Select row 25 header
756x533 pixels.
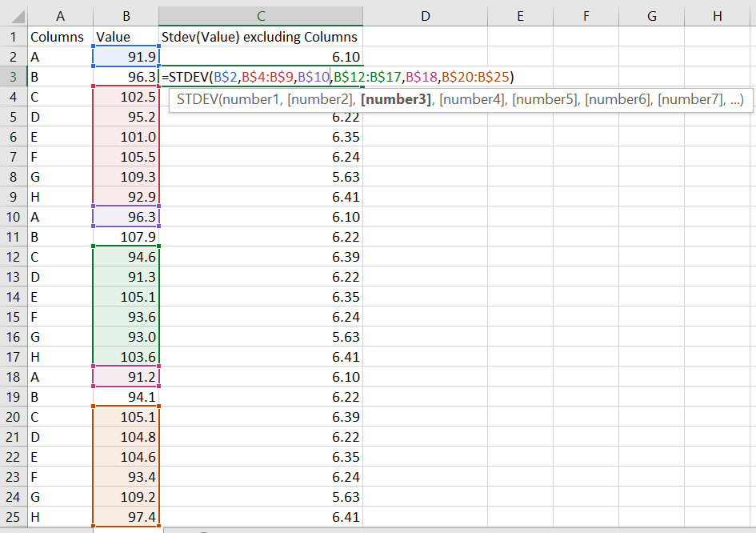13,517
